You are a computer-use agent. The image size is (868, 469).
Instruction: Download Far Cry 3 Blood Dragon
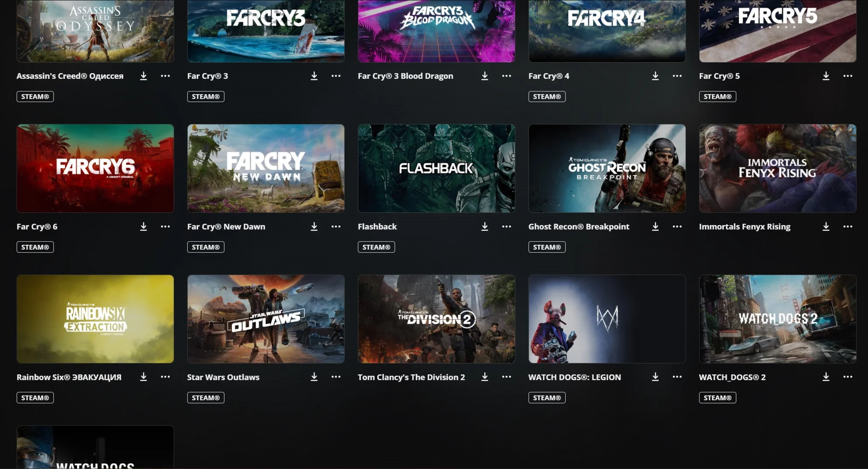(485, 76)
